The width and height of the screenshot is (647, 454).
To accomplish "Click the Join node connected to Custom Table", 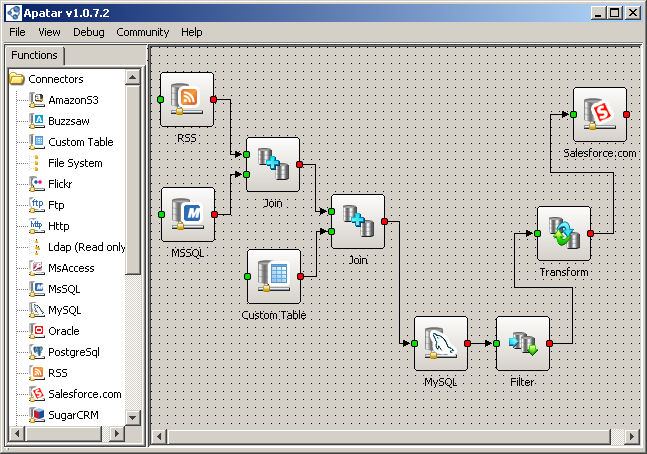I will pyautogui.click(x=358, y=222).
